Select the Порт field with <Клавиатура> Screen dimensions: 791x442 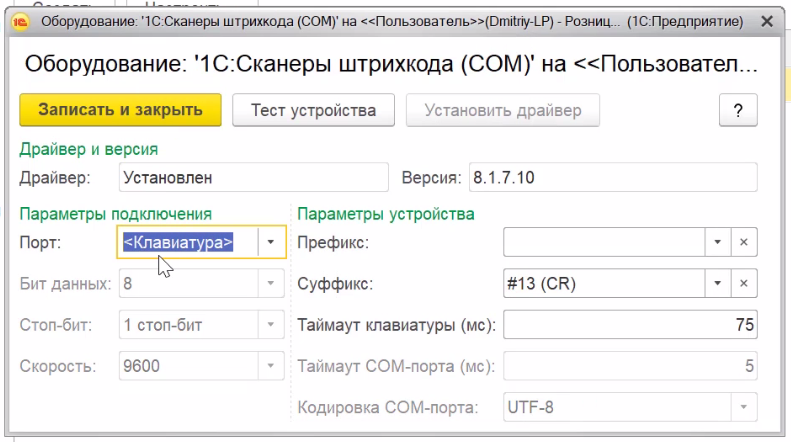tap(188, 242)
